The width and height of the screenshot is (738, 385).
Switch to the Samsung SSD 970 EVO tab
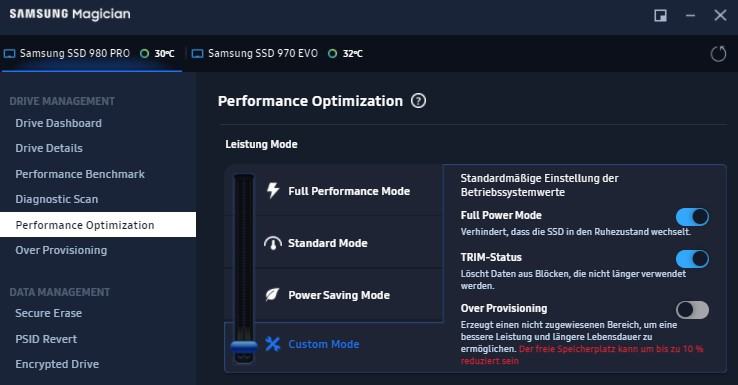point(278,54)
